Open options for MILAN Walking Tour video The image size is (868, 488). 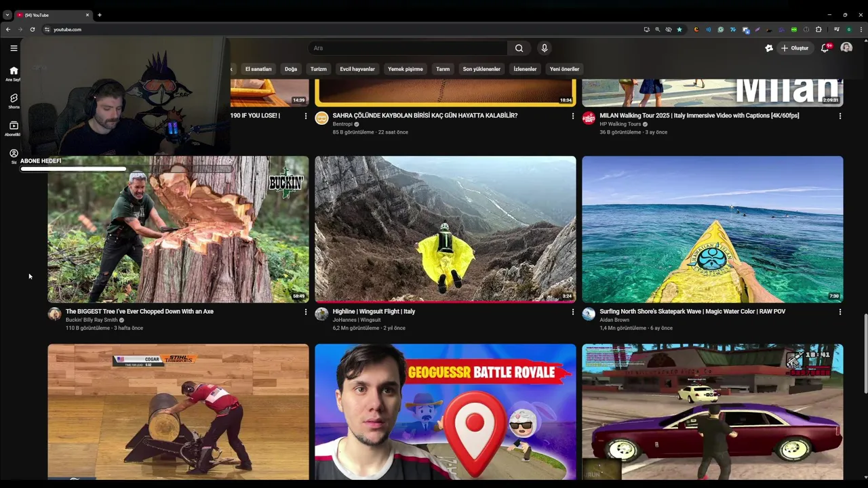(x=840, y=116)
